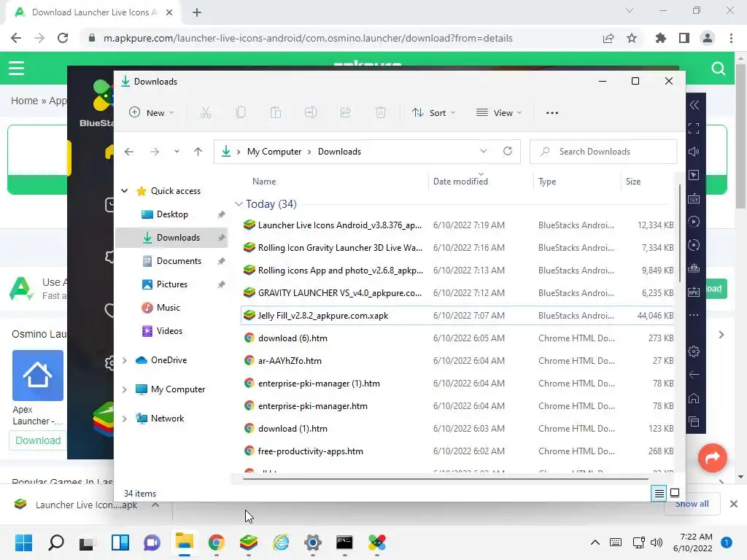Open the Sort dropdown menu

point(434,113)
